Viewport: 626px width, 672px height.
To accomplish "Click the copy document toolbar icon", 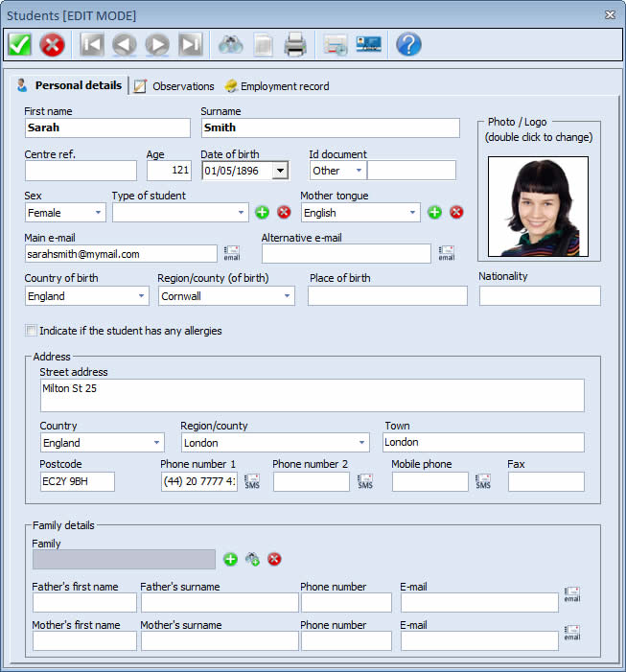I will pos(263,44).
